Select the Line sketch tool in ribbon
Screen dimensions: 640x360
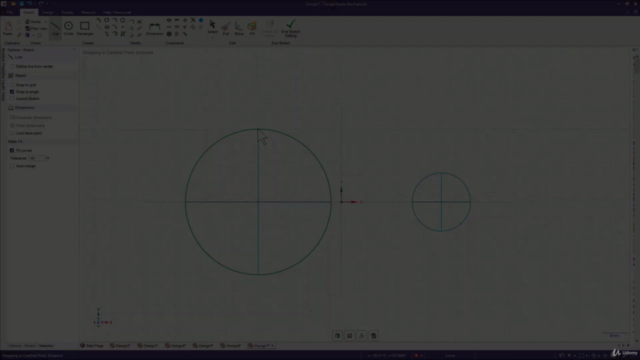pyautogui.click(x=55, y=28)
